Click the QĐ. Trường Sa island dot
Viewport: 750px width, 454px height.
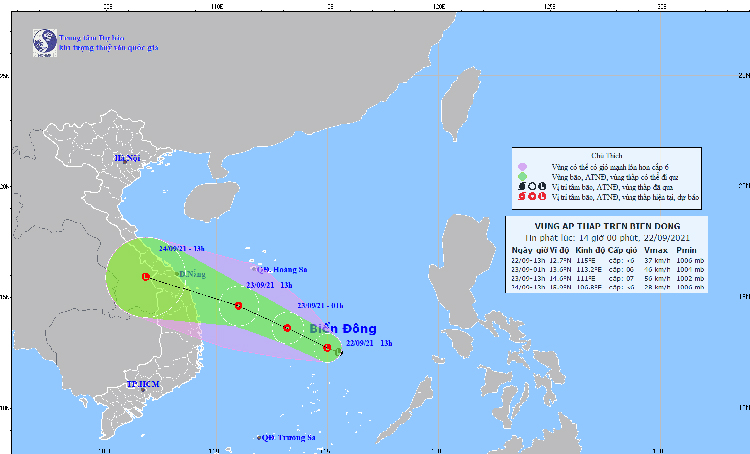coord(259,438)
